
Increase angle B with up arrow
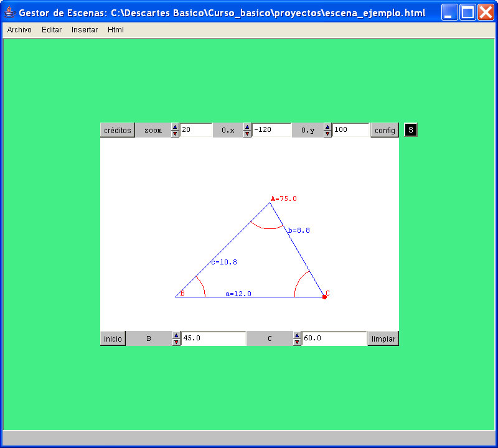tap(176, 335)
